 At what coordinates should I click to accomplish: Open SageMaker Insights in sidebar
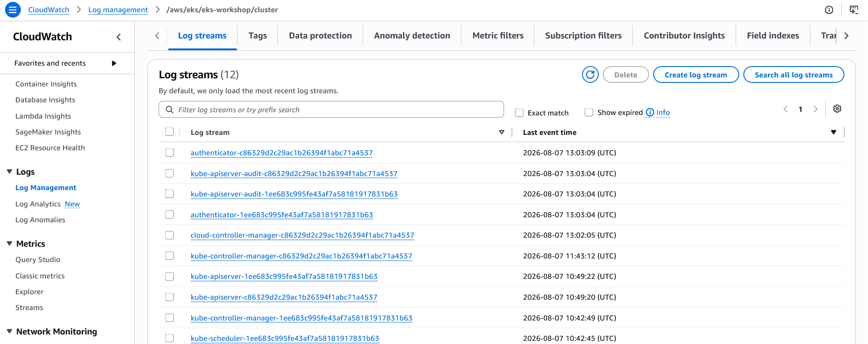48,132
